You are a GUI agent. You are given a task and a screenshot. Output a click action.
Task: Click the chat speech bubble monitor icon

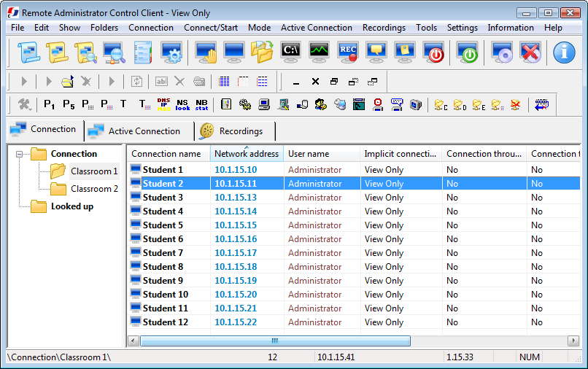[376, 52]
